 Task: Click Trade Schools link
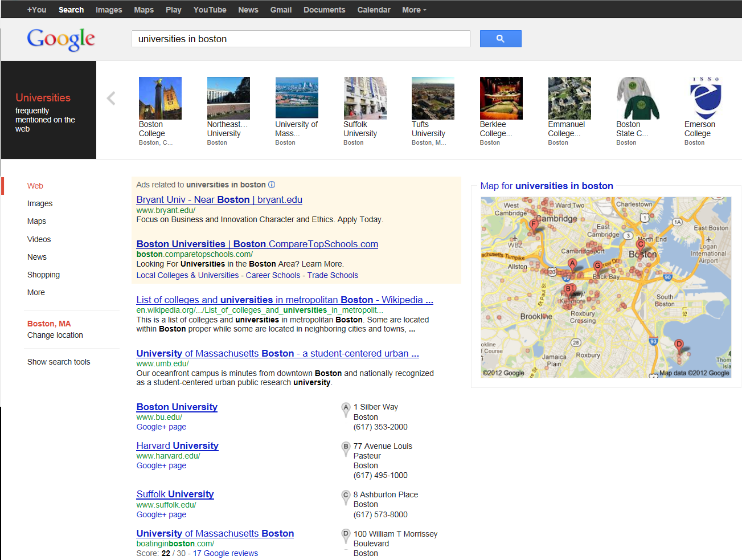[333, 275]
